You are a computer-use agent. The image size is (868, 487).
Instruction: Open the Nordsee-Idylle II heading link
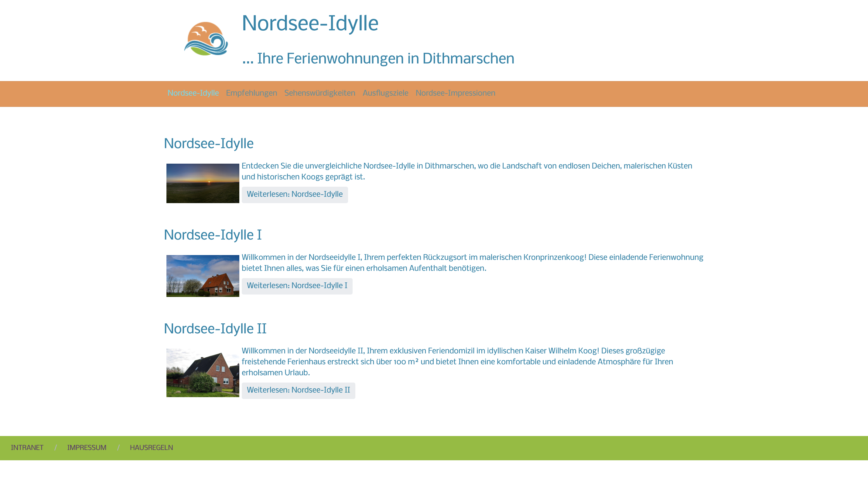pyautogui.click(x=215, y=329)
